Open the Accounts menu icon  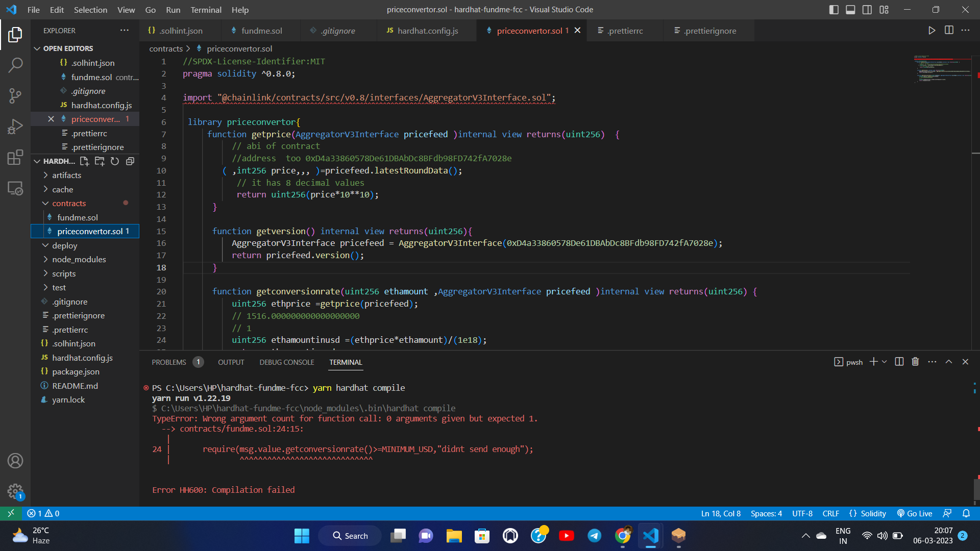pos(15,461)
